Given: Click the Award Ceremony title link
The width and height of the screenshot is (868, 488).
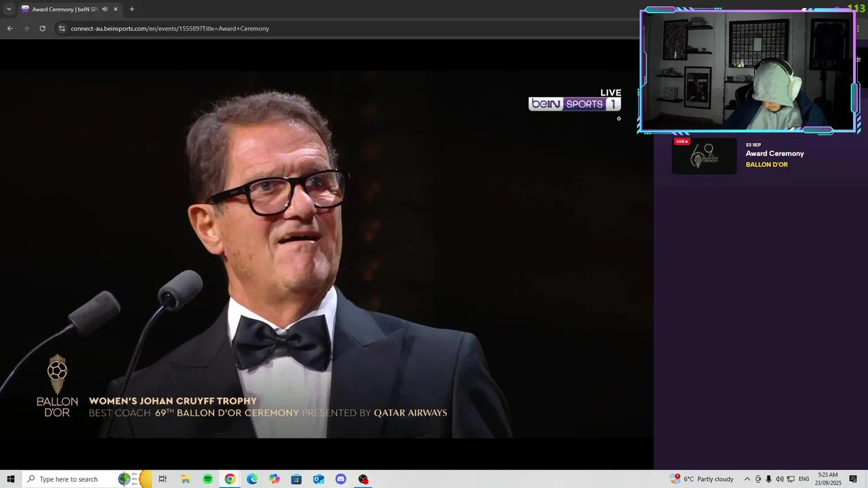Looking at the screenshot, I should [774, 154].
